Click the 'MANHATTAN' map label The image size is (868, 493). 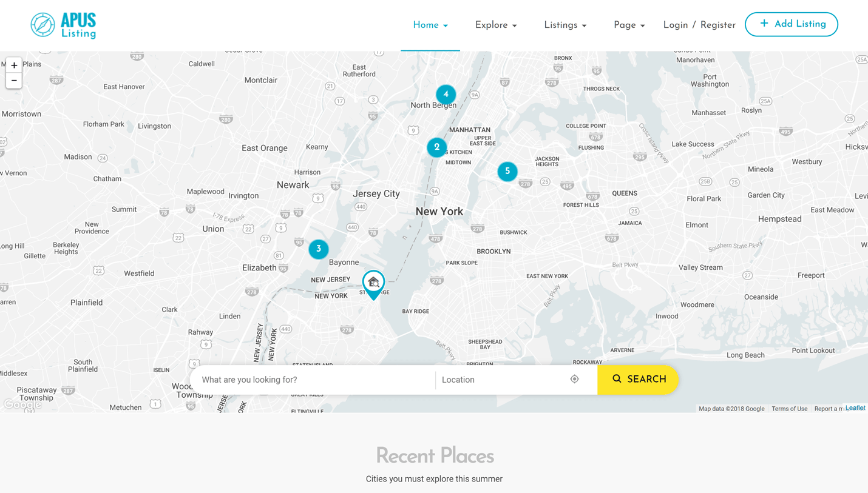(x=470, y=130)
